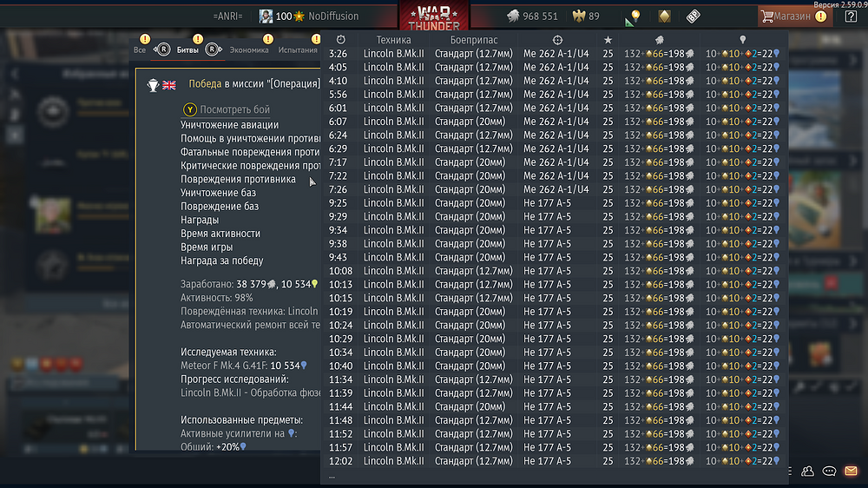Screen dimensions: 868x488
Task: Click the research lightbulb icon in top bar
Action: pos(635,16)
